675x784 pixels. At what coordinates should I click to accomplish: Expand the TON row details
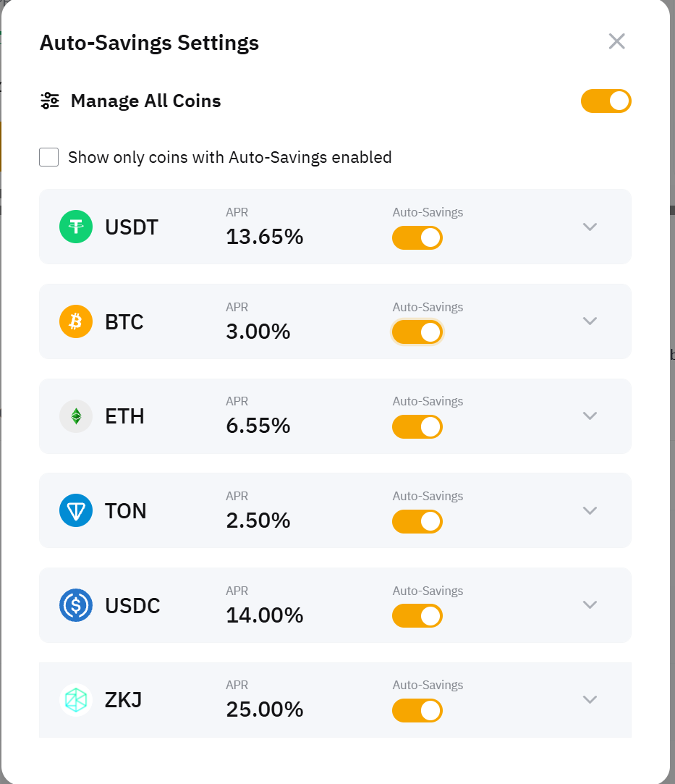[590, 510]
